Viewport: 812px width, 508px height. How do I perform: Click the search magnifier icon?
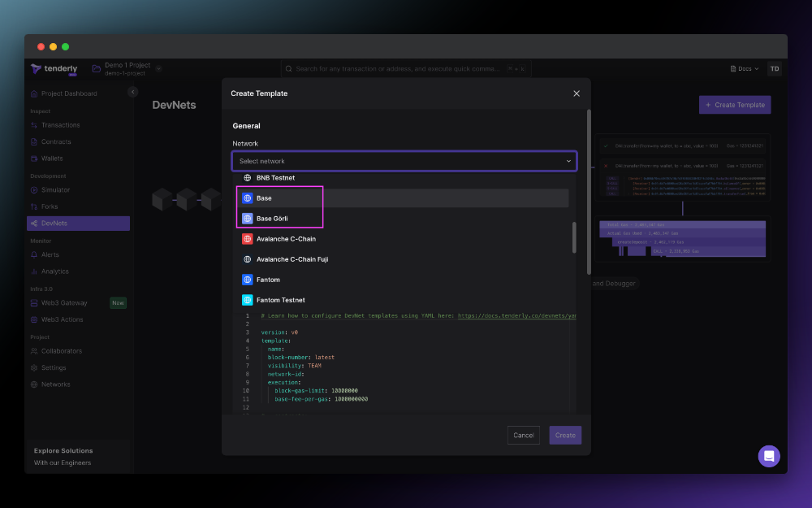pyautogui.click(x=288, y=68)
